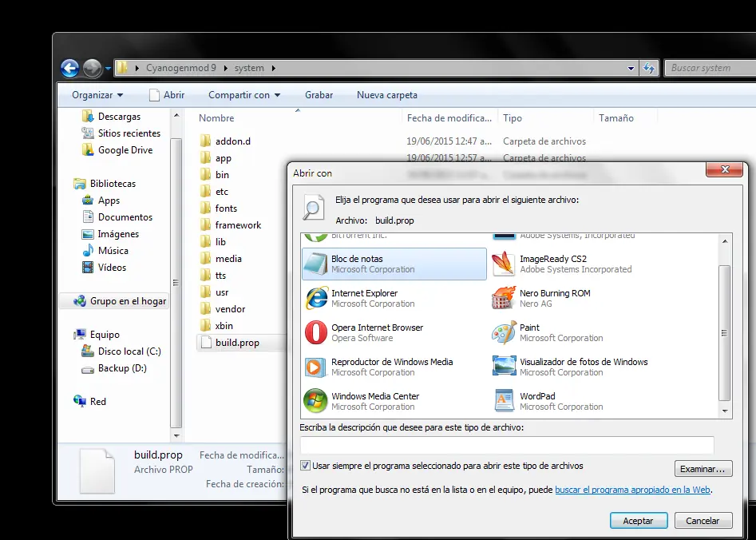Select the addon.d folder
The height and width of the screenshot is (540, 756).
[x=233, y=141]
